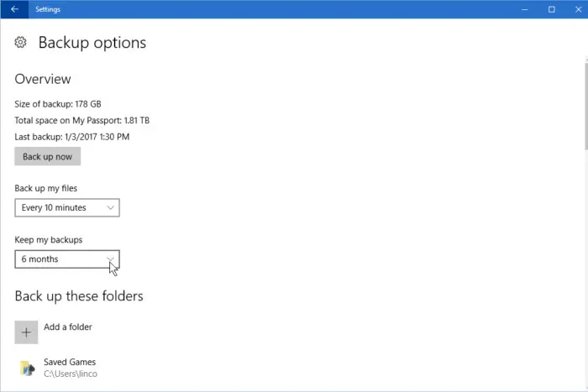The image size is (588, 392).
Task: Go back using the Settings arrow
Action: coord(14,9)
